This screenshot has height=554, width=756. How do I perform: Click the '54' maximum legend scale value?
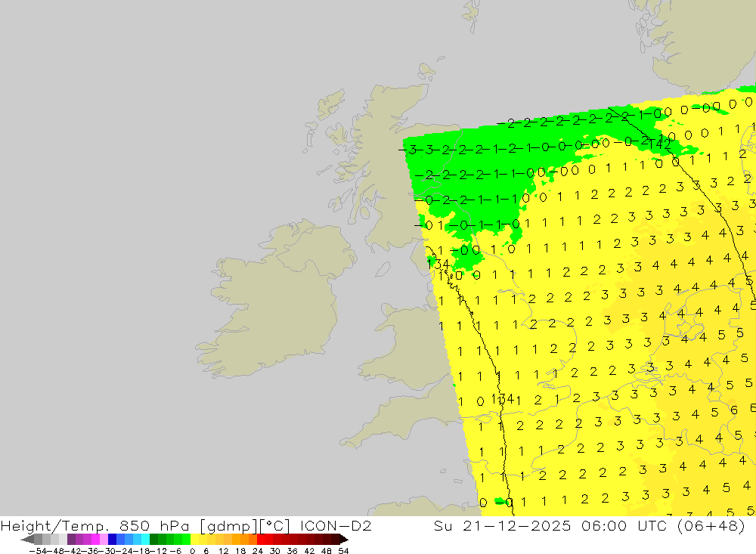point(343,551)
